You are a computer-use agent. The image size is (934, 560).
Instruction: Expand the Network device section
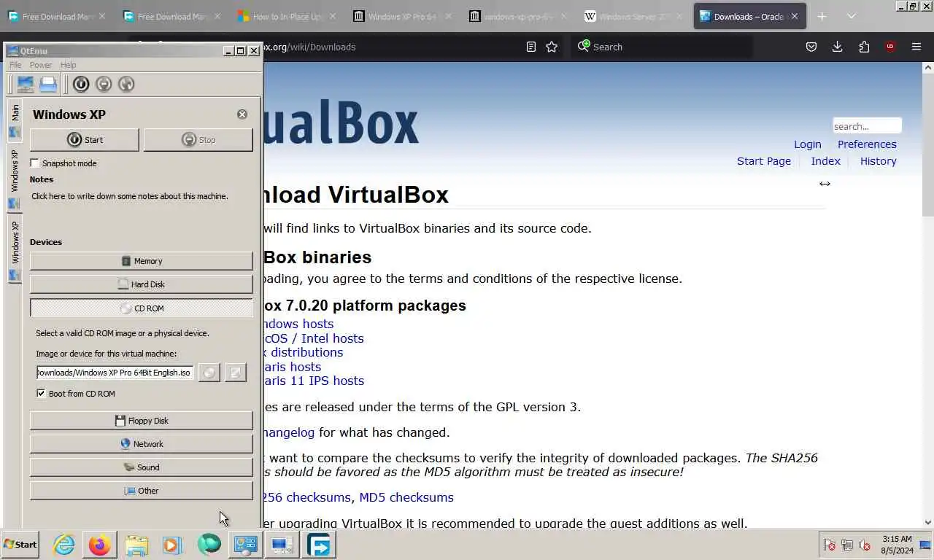[x=142, y=444]
